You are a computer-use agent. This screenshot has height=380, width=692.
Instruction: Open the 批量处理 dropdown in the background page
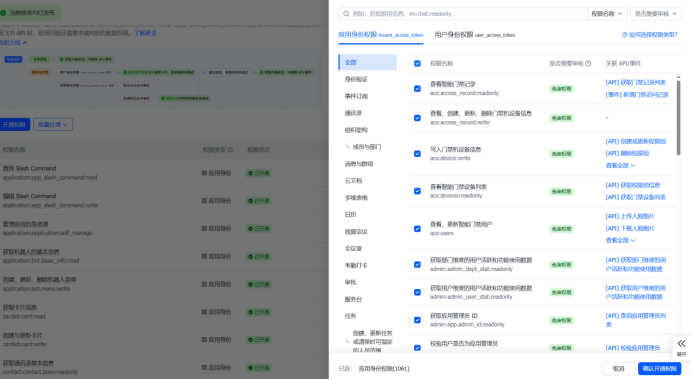click(x=53, y=124)
